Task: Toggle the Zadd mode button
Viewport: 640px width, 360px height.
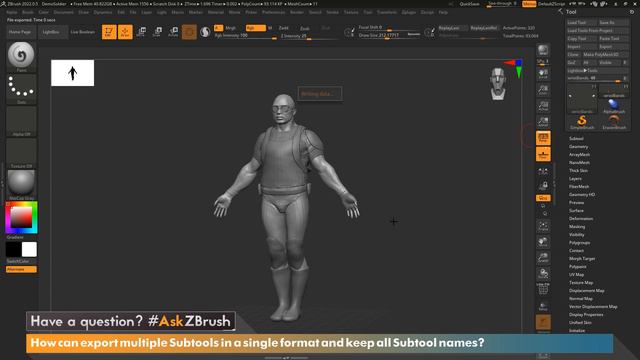Action: coord(284,28)
